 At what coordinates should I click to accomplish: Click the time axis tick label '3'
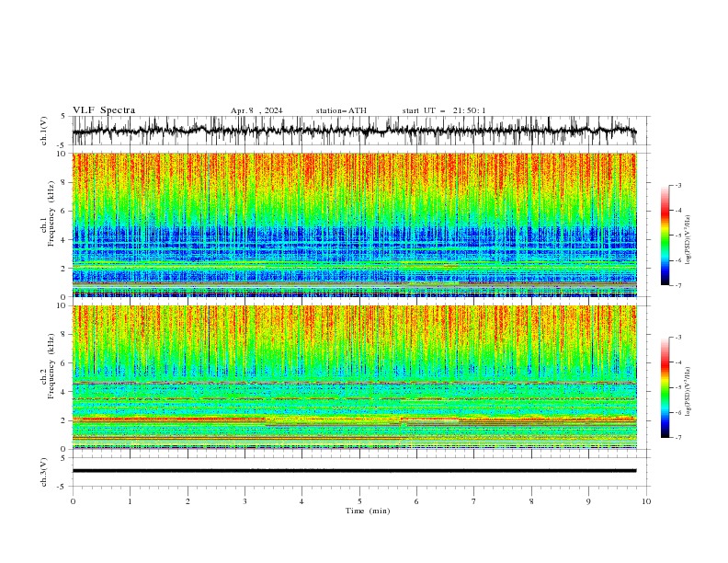(245, 501)
